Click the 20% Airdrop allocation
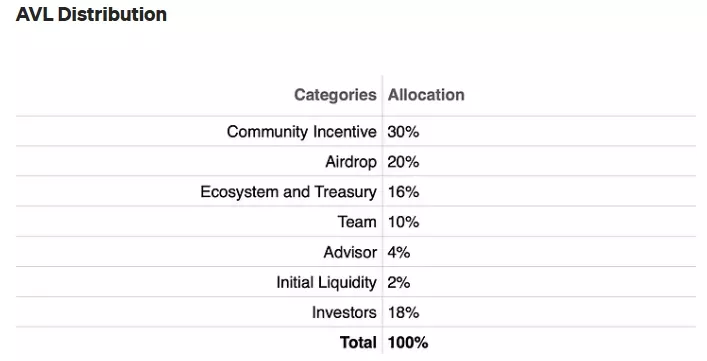 click(403, 162)
